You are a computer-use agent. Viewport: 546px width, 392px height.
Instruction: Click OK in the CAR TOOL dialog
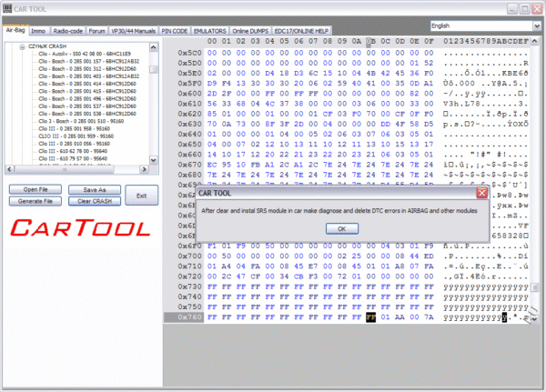[x=341, y=228]
